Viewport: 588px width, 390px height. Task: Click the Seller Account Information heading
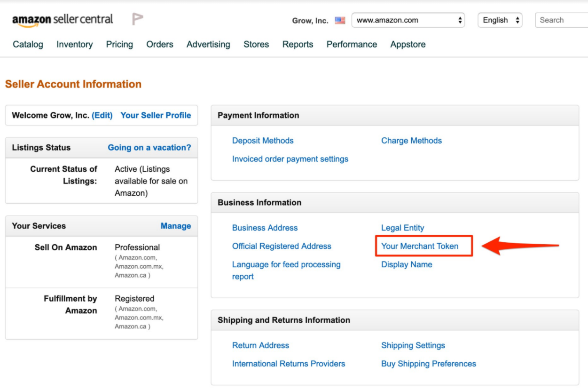coord(73,84)
